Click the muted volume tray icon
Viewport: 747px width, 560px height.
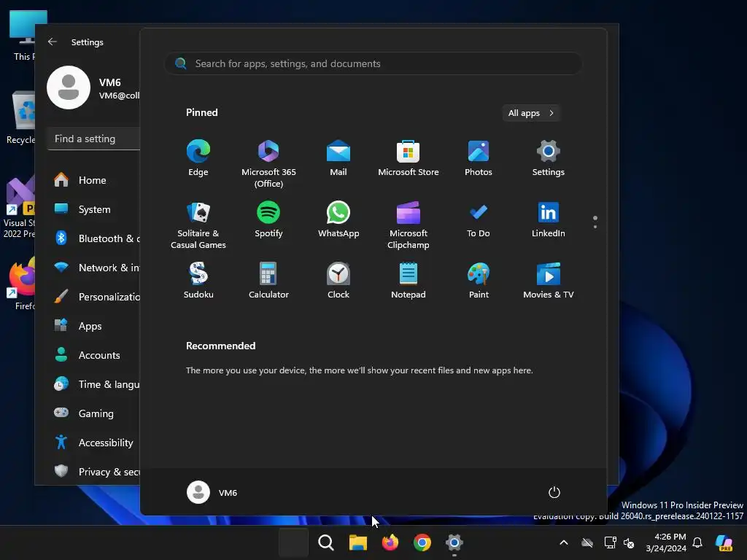coord(629,542)
